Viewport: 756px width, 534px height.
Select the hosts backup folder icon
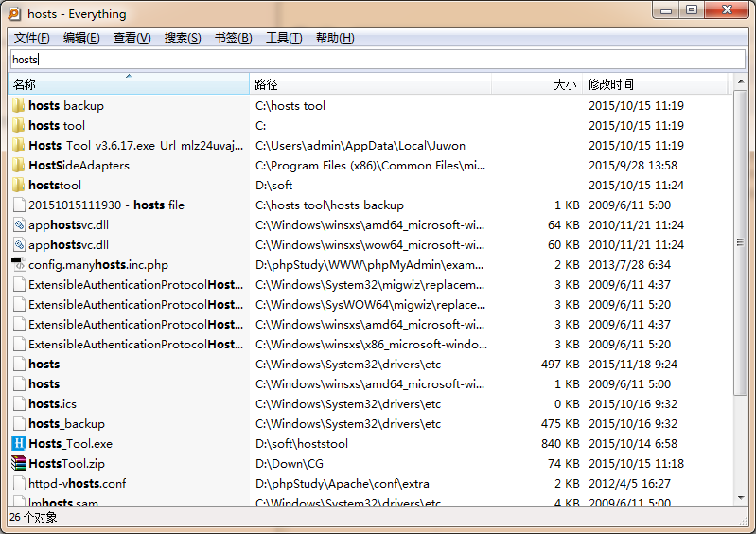pyautogui.click(x=19, y=106)
